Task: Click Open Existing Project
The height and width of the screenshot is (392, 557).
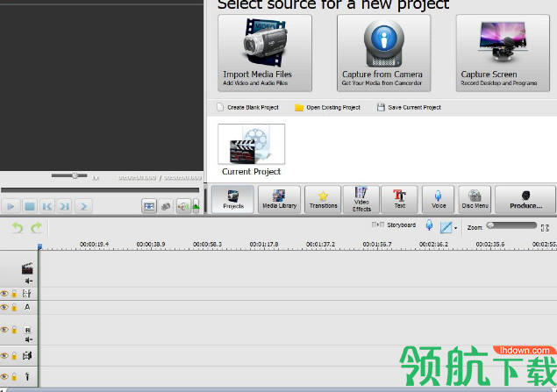Action: (x=327, y=107)
